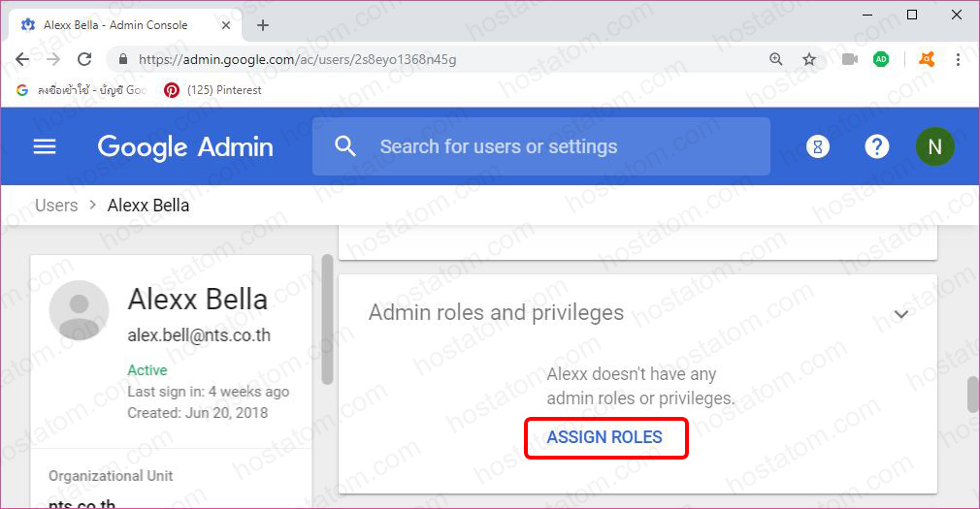Reload the page
Screen dimensions: 980x509
click(84, 59)
